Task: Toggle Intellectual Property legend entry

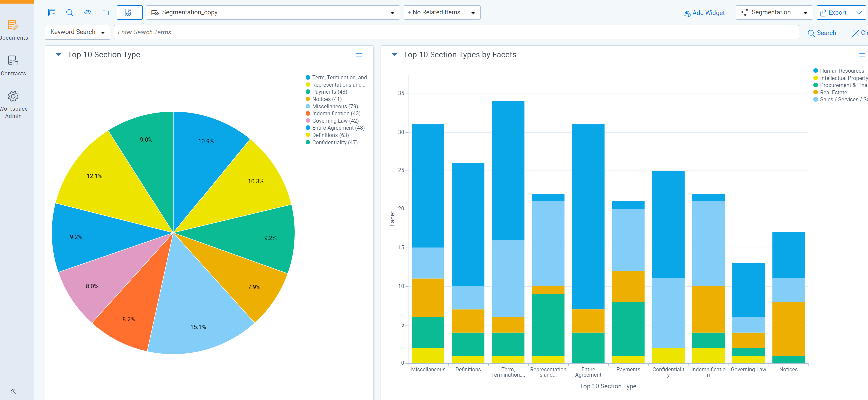Action: tap(840, 78)
